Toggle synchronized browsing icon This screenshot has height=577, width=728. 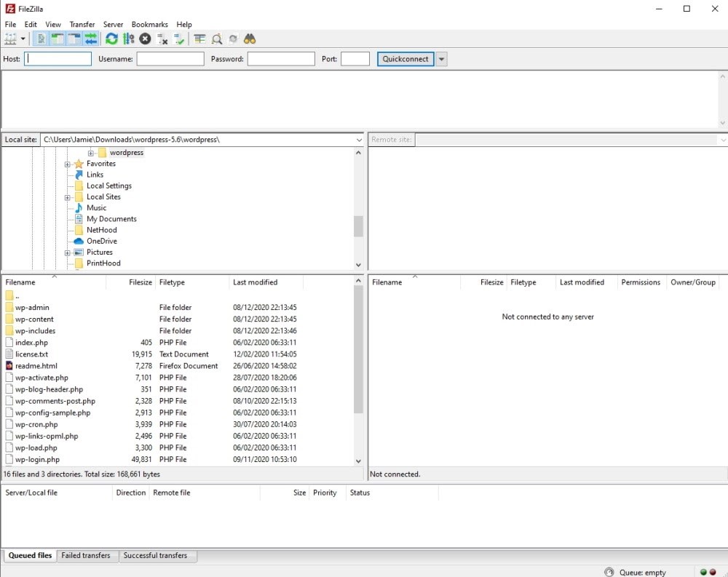click(233, 39)
